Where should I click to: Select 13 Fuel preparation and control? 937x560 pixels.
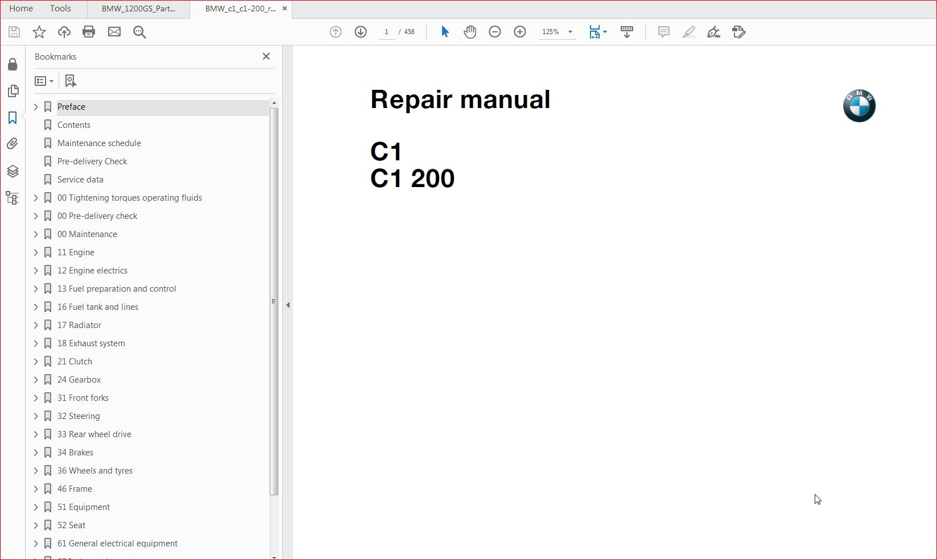point(117,289)
